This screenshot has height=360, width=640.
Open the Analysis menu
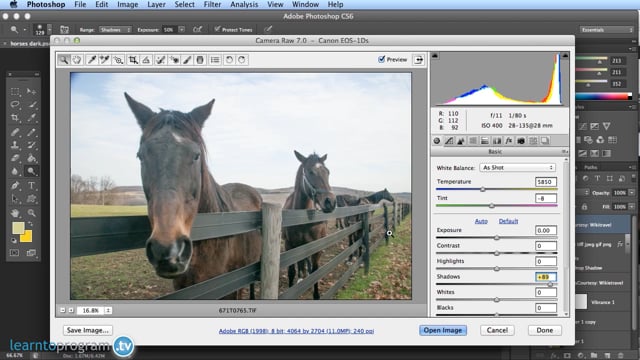point(244,4)
